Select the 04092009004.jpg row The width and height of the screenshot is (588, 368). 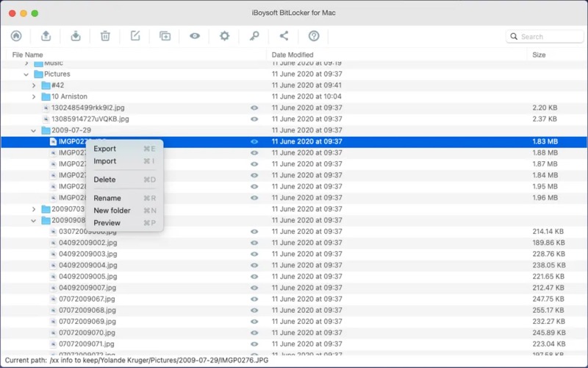[x=293, y=265]
